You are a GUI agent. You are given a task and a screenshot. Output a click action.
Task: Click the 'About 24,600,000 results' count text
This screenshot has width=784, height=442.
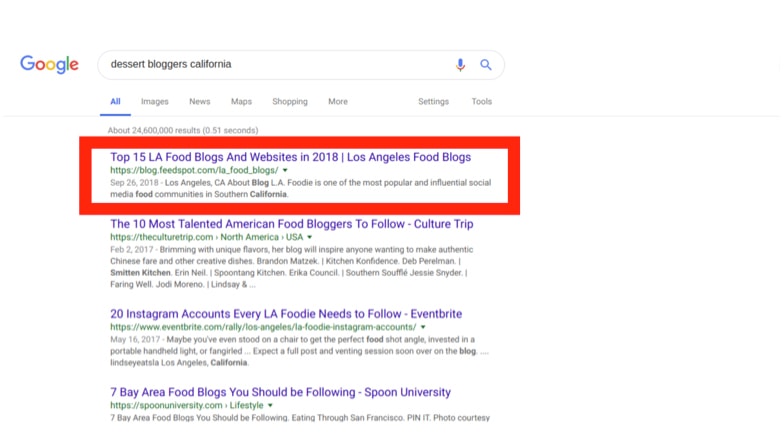point(183,130)
